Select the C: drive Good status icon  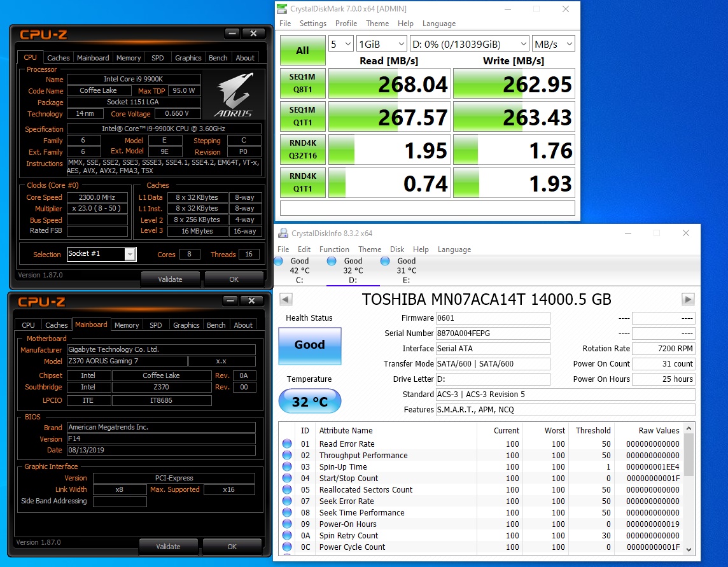click(x=279, y=261)
